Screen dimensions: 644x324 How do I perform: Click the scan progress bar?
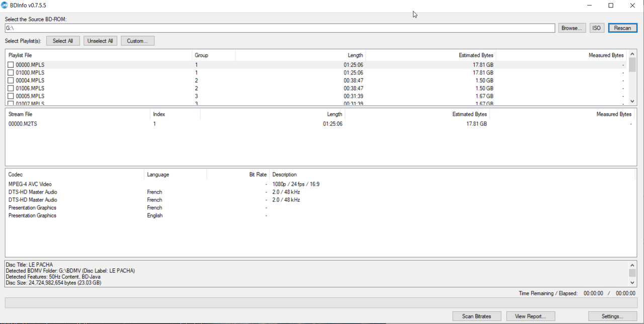pos(321,303)
